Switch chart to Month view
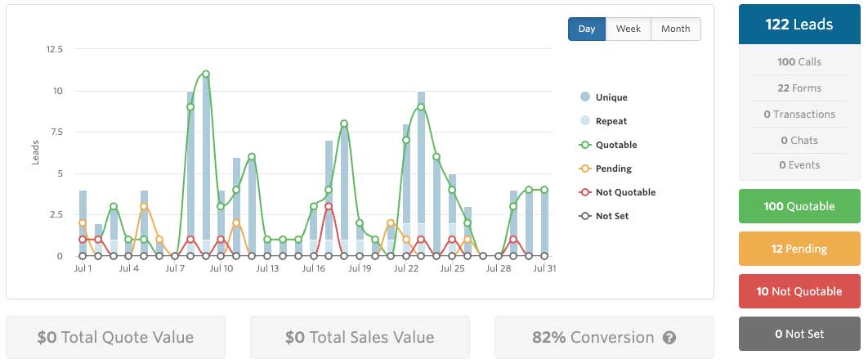This screenshot has height=364, width=868. coord(676,29)
